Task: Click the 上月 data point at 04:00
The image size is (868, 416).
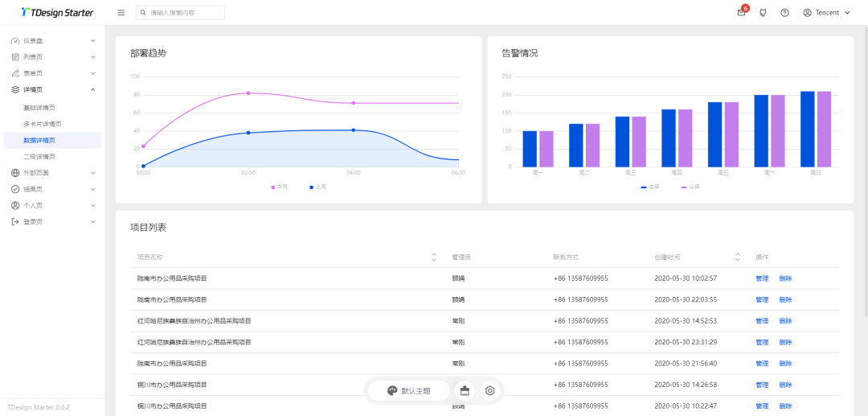Action: pos(353,130)
